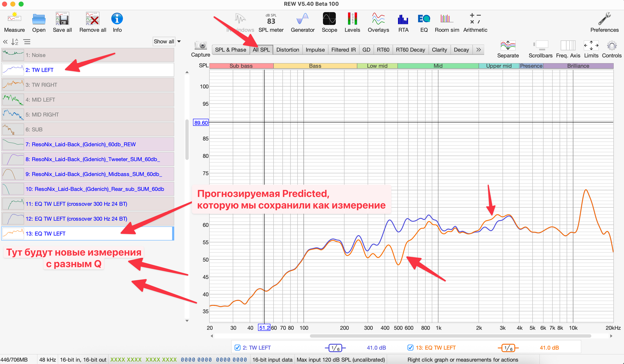Expand more graph tabs with chevrons
624x364 pixels.
tap(479, 50)
